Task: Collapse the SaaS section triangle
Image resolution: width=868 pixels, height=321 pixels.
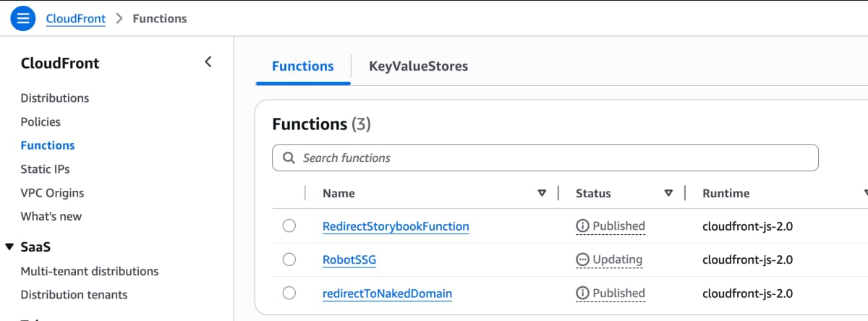Action: 9,247
